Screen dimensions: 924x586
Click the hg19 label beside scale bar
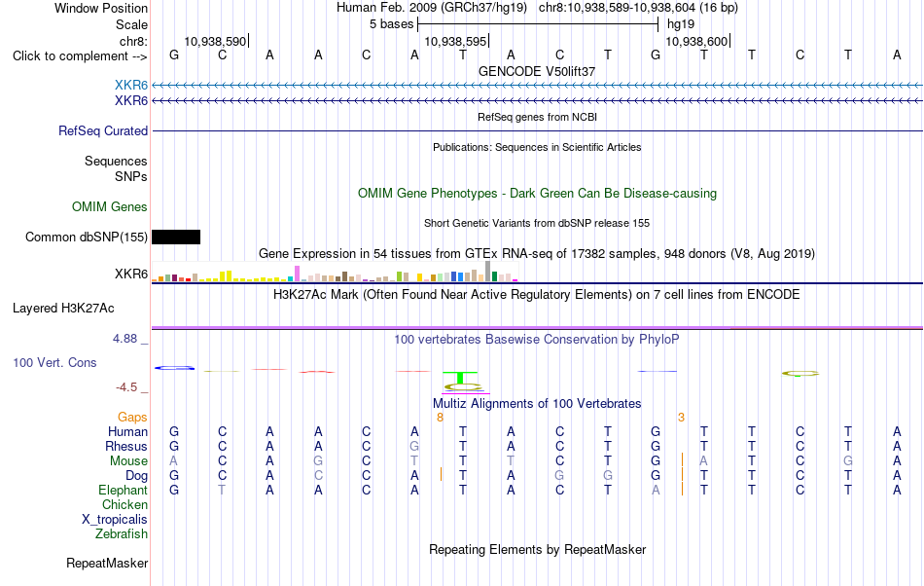click(x=681, y=24)
